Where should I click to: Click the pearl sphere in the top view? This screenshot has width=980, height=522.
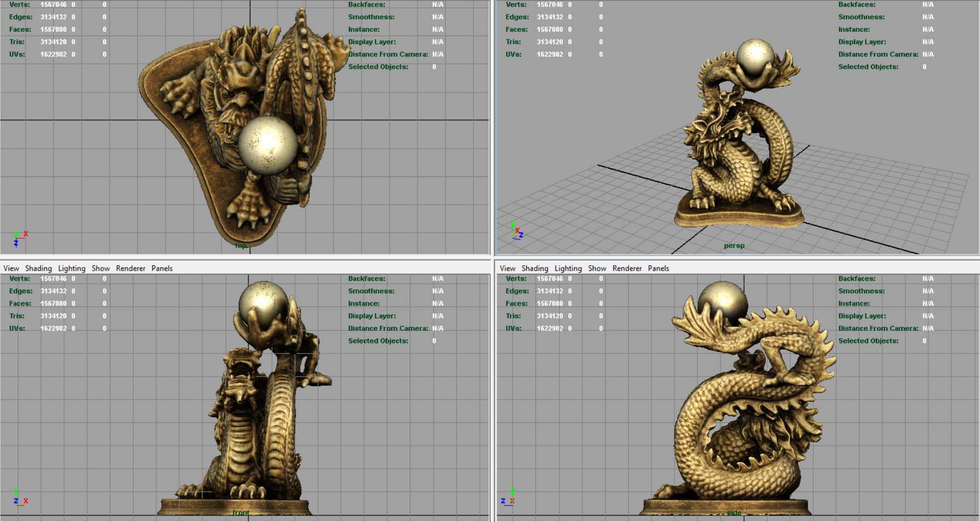268,145
